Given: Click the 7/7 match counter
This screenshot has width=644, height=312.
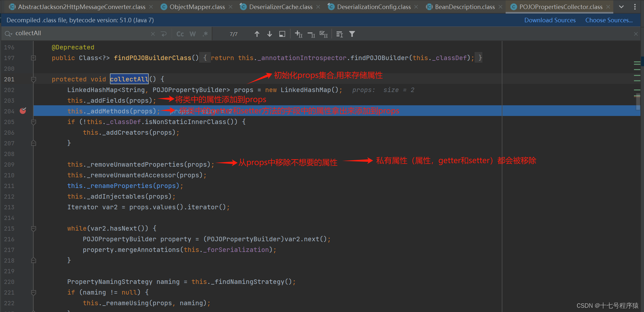Looking at the screenshot, I should (x=234, y=34).
